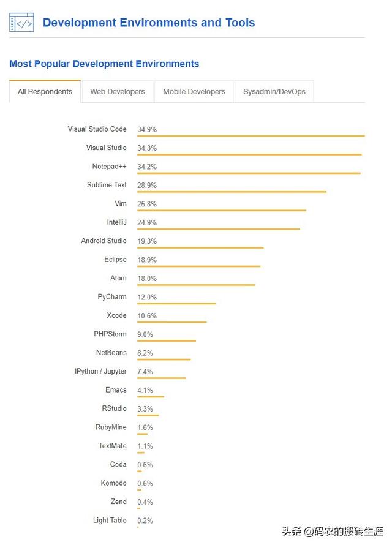Click the IPython / Jupyter label
The image size is (392, 545).
click(101, 372)
